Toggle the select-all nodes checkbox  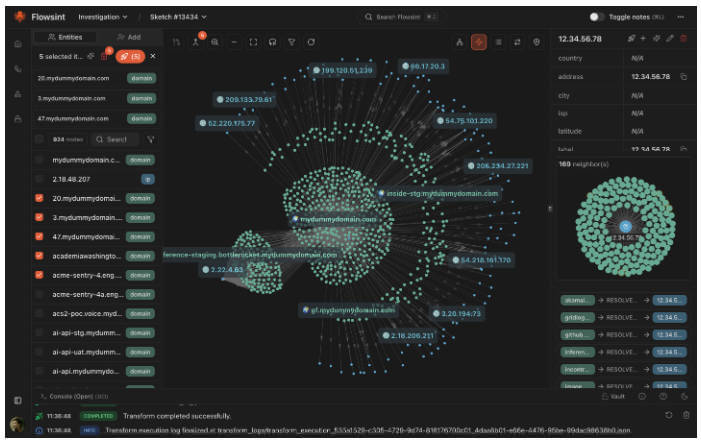coord(39,139)
